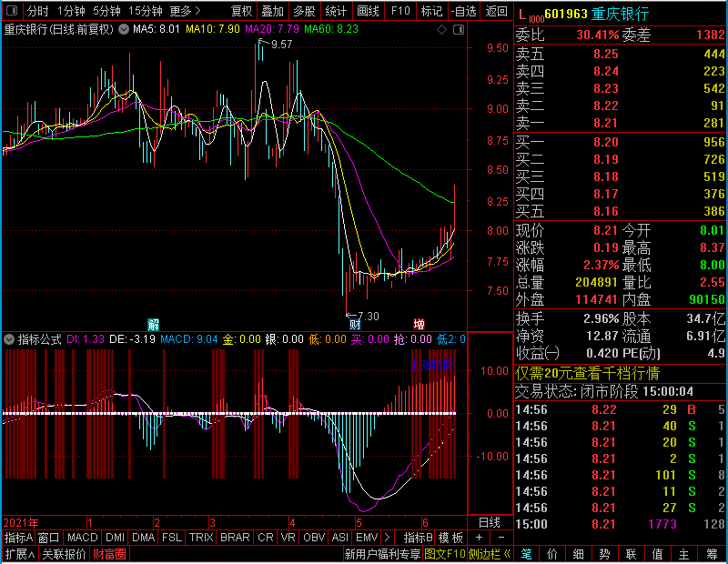Open the 财富圈 tab

pyautogui.click(x=109, y=554)
